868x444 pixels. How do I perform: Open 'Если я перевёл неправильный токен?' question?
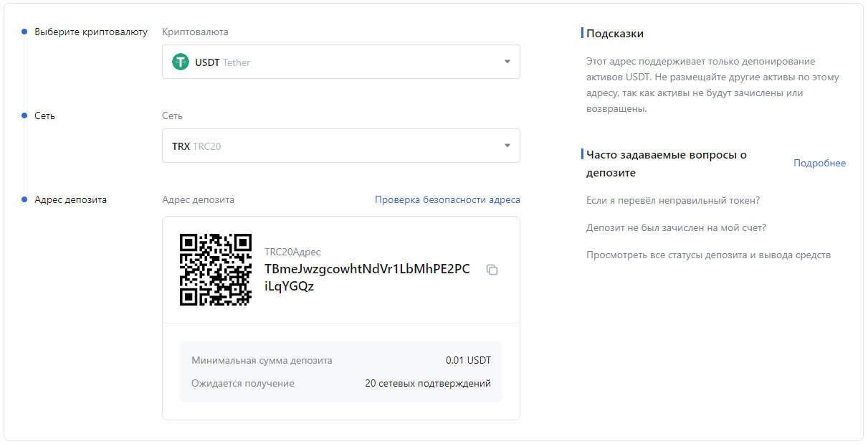click(672, 201)
